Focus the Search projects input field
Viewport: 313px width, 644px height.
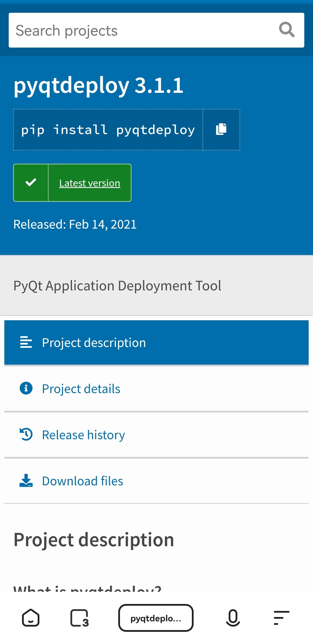tap(139, 30)
